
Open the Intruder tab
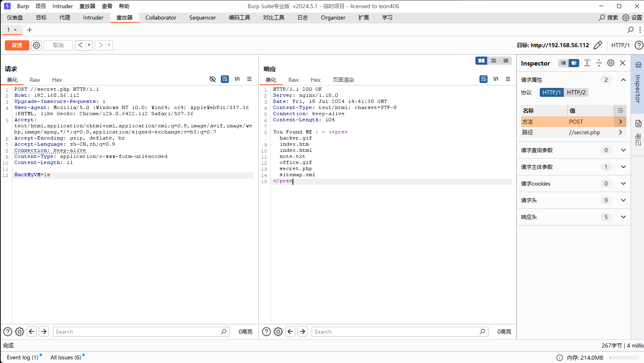(93, 17)
